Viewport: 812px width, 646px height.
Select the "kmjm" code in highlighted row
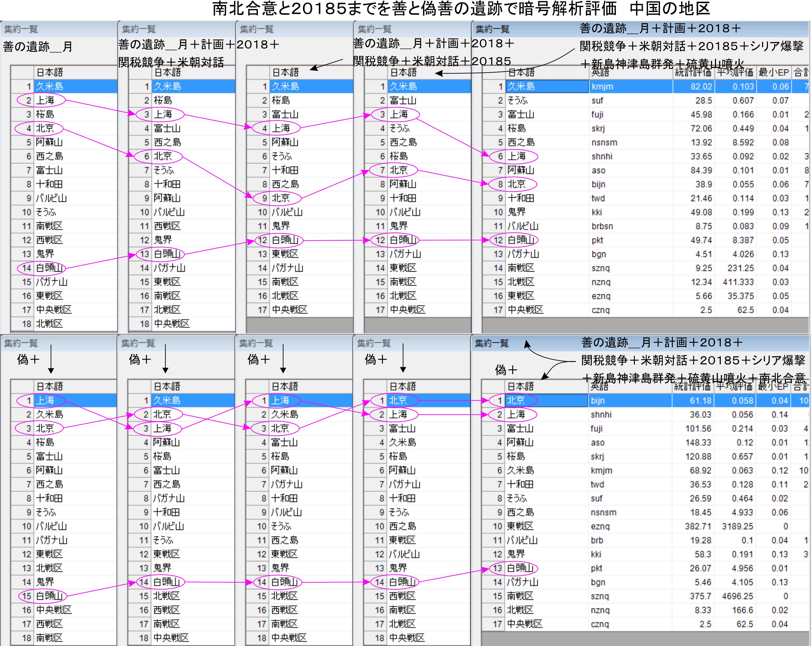(x=602, y=86)
